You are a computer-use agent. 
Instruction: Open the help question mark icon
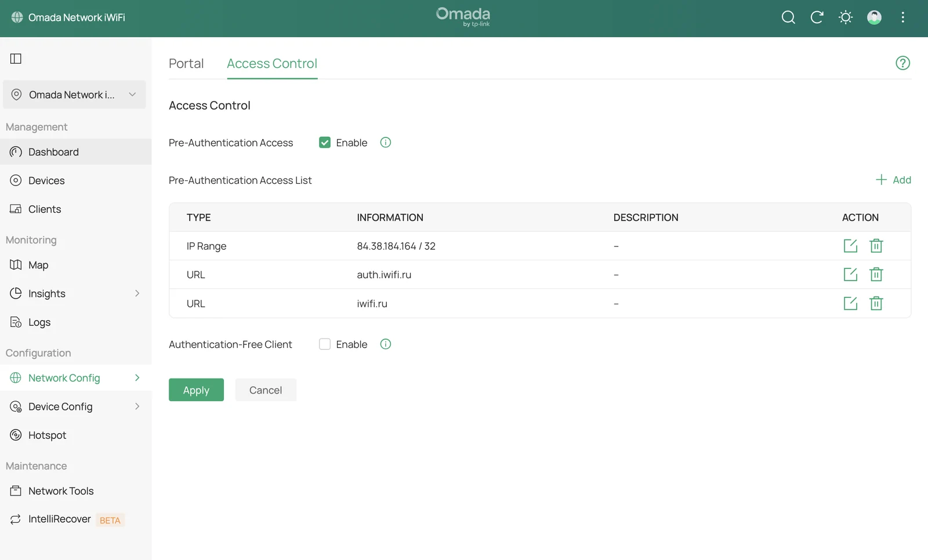click(902, 63)
